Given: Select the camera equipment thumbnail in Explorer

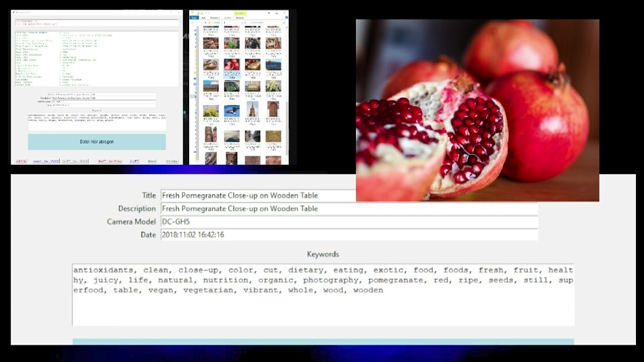Looking at the screenshot, I should point(252,44).
